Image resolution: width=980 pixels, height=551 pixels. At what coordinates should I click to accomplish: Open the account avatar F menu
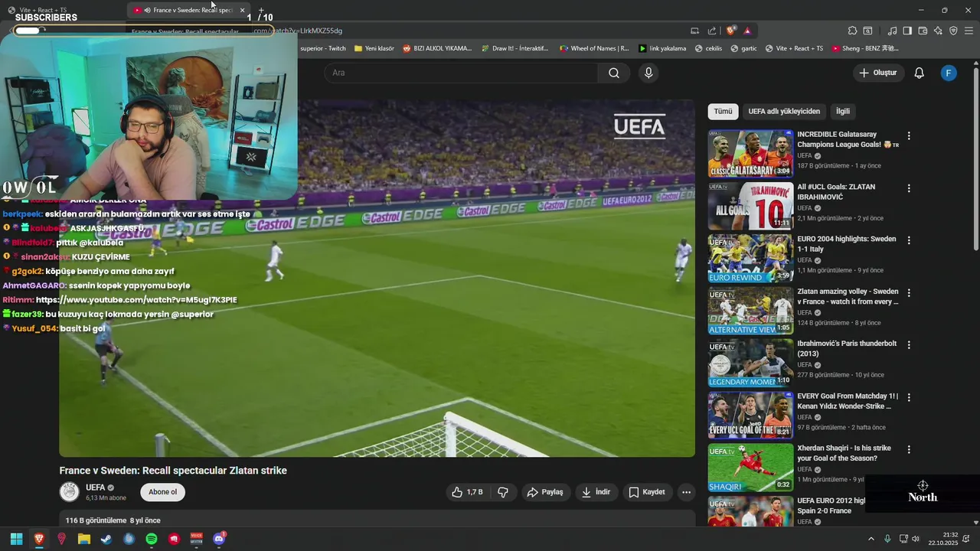tap(949, 73)
